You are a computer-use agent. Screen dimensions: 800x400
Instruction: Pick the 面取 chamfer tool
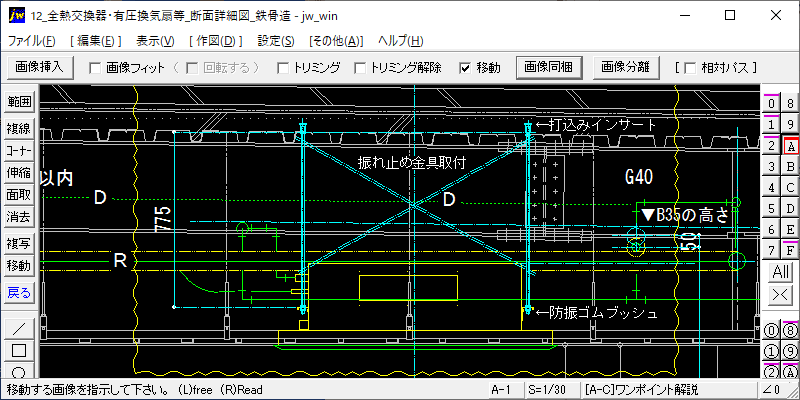(x=19, y=195)
